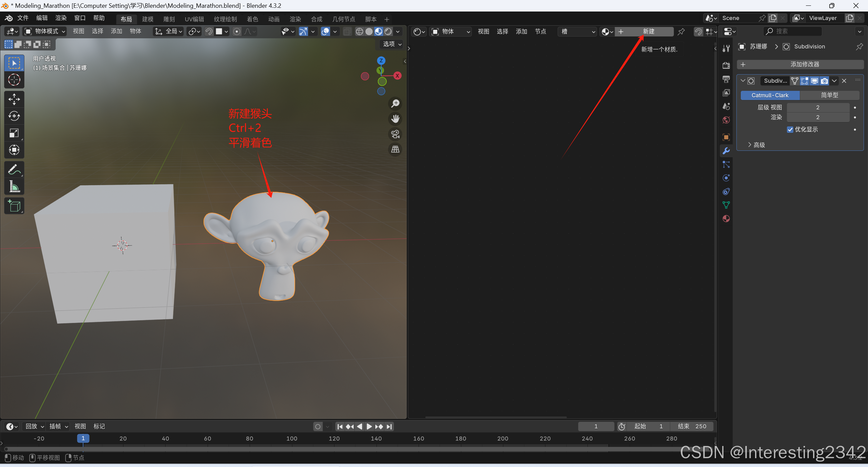Toggle the snapping magnet in viewport header

click(x=209, y=32)
